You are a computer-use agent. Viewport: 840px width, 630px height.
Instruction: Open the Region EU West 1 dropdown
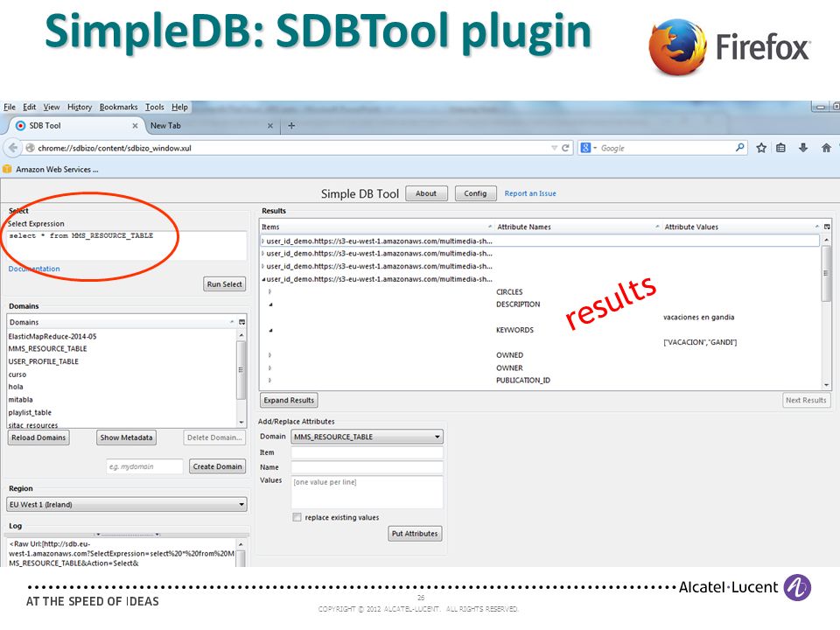(x=126, y=504)
